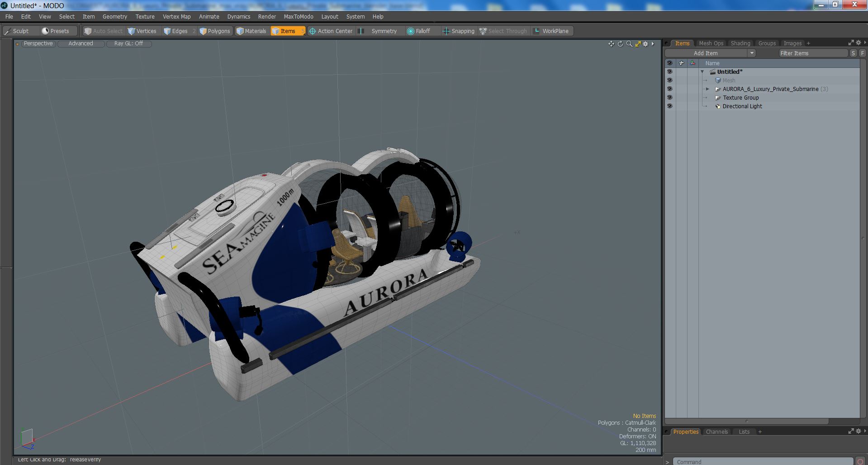Screen dimensions: 868x465
Task: Hide the AURORA_6_Luxury_Private_Submarine item
Action: pyautogui.click(x=669, y=89)
